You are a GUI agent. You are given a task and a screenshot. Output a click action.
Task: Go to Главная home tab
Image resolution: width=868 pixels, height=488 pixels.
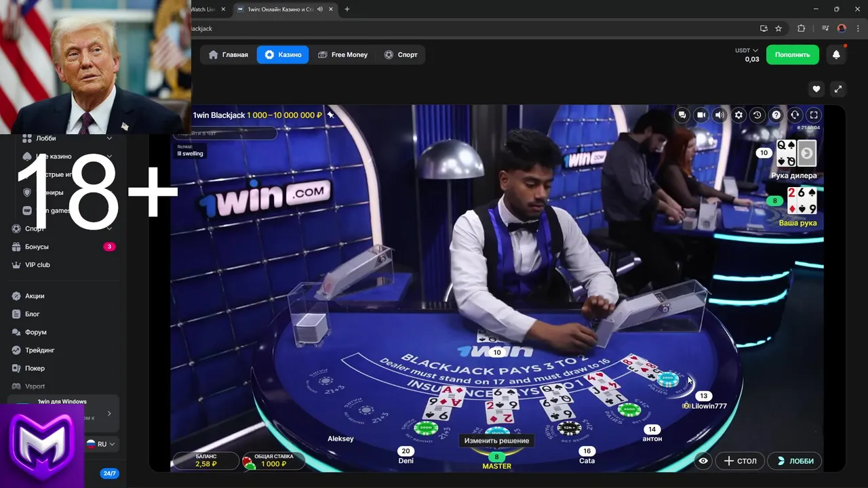(x=229, y=55)
